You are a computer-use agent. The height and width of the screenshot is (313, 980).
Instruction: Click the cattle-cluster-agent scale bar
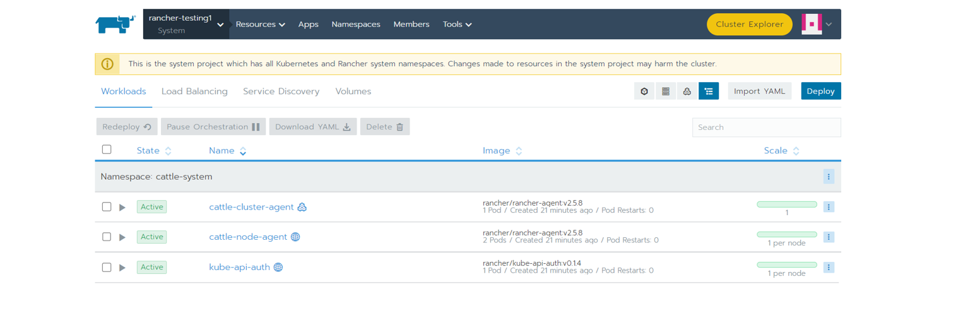(787, 204)
